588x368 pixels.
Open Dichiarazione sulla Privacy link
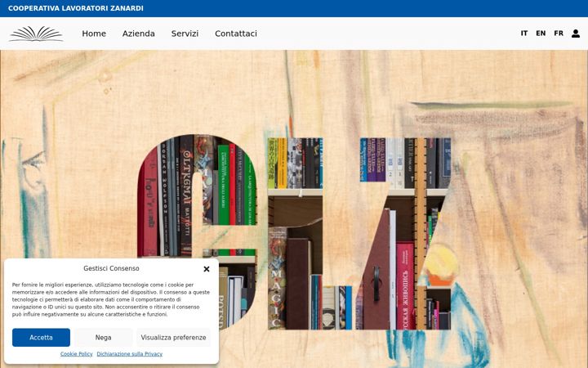[x=129, y=354]
